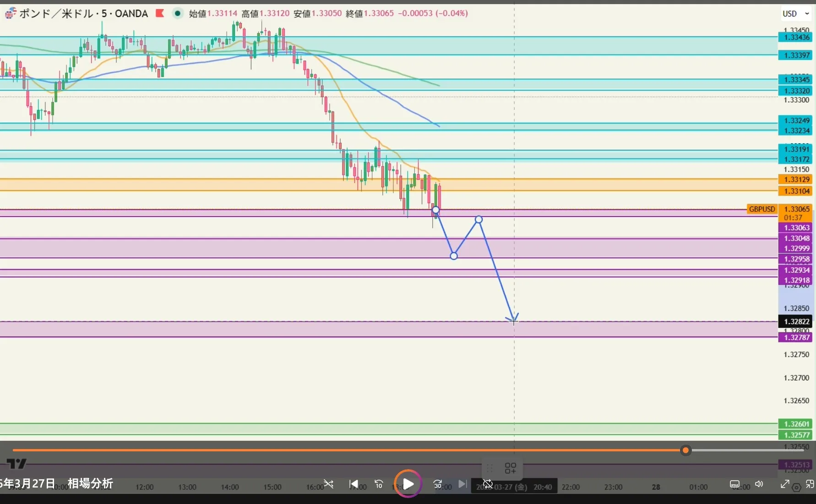The height and width of the screenshot is (504, 816).
Task: Click the 終値 1.33065 close value
Action: pos(370,13)
